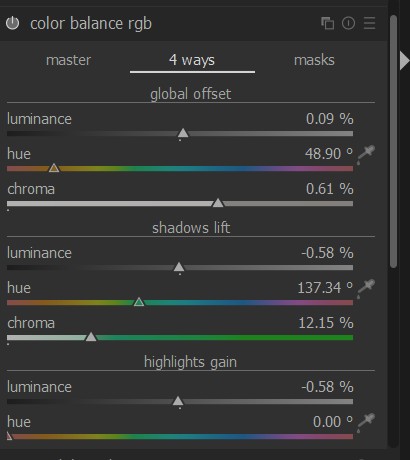Click the vertical scrollbar of module panel

click(x=394, y=141)
